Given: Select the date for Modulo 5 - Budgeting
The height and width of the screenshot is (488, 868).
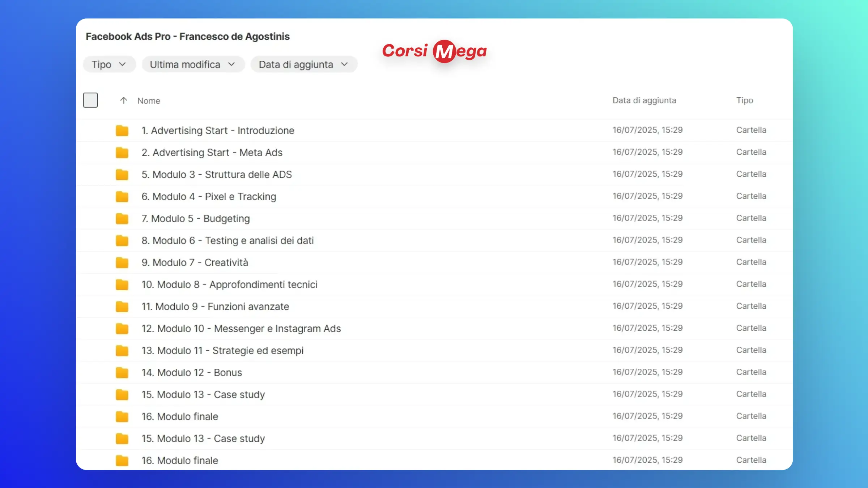Looking at the screenshot, I should coord(647,218).
